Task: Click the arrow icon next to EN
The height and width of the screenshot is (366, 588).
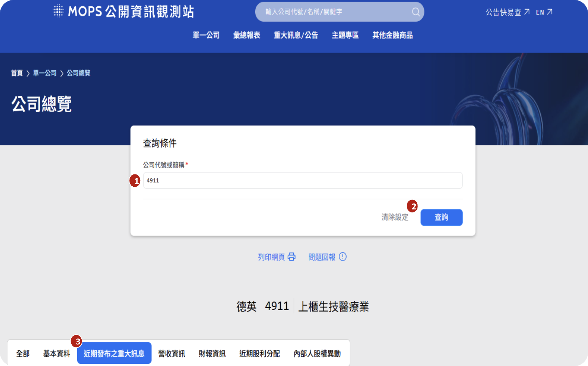Action: 550,12
